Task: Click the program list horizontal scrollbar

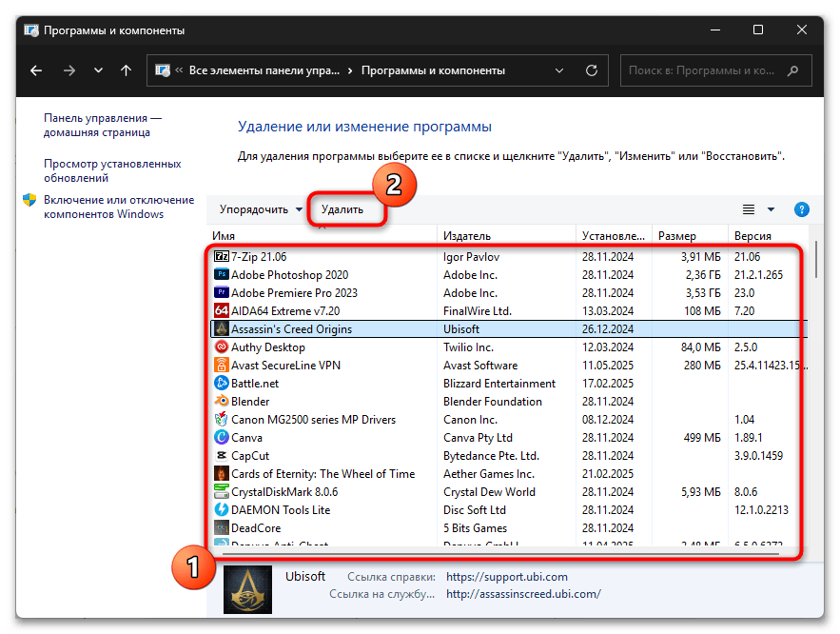Action: click(501, 554)
